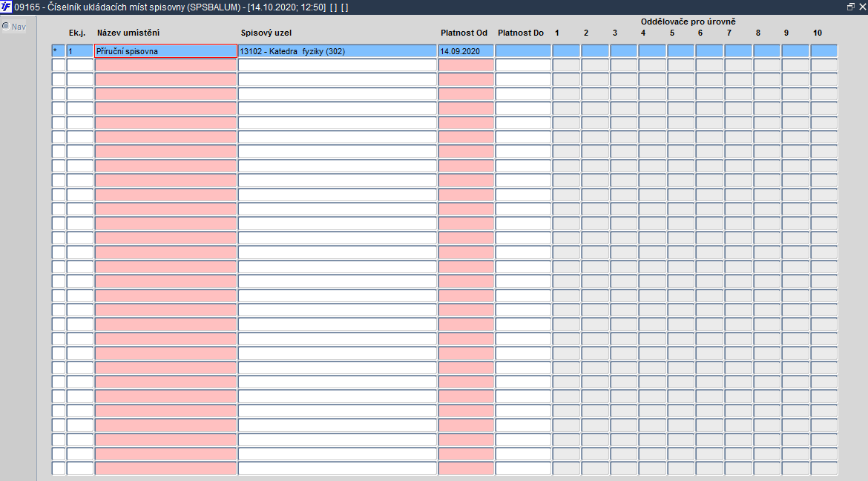Select the '13102 - Katedra fyziky (302)' cell
This screenshot has height=481, width=868.
[337, 51]
